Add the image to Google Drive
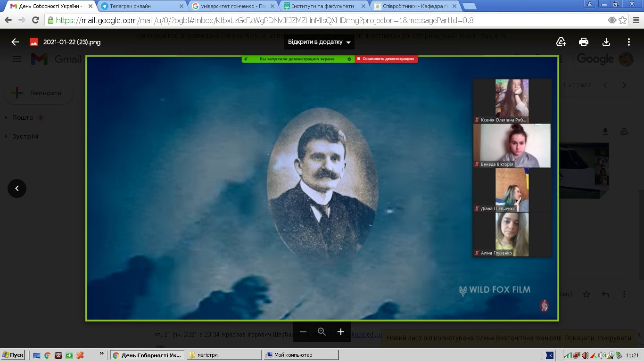 click(561, 42)
